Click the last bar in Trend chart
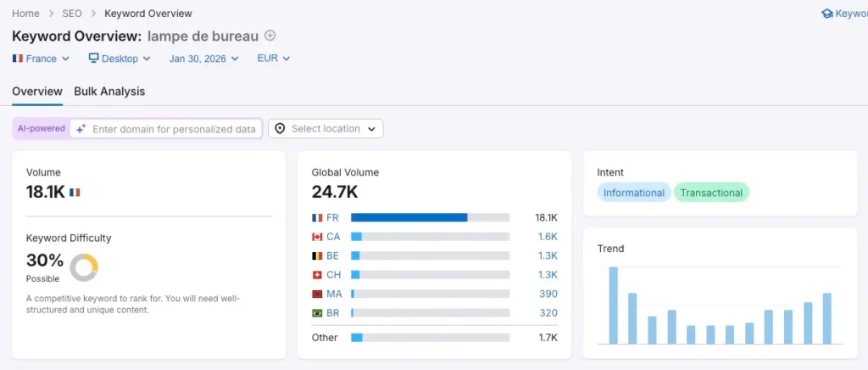The image size is (868, 370). (x=827, y=318)
